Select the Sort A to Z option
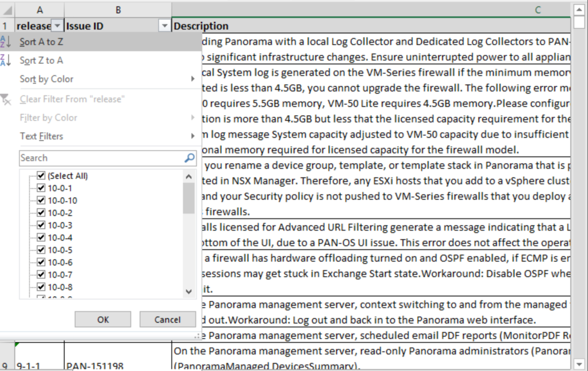The width and height of the screenshot is (588, 371). pos(41,41)
